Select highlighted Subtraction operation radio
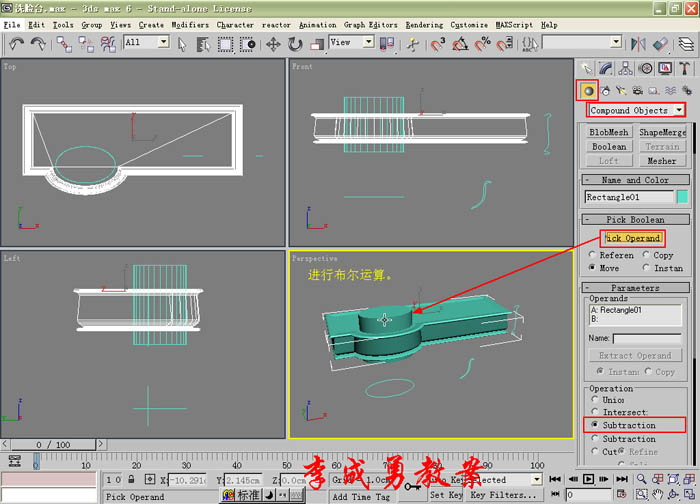700x504 pixels. click(x=595, y=425)
